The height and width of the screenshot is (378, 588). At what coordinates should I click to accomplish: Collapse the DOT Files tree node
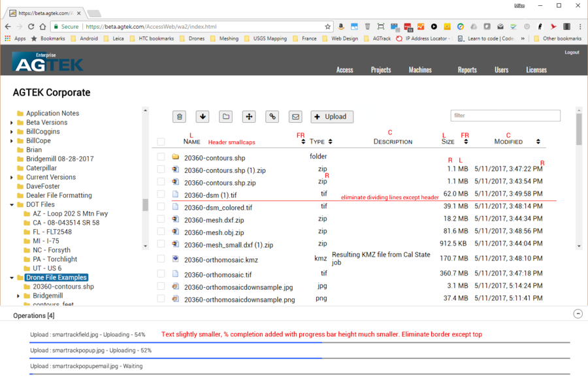click(x=12, y=204)
